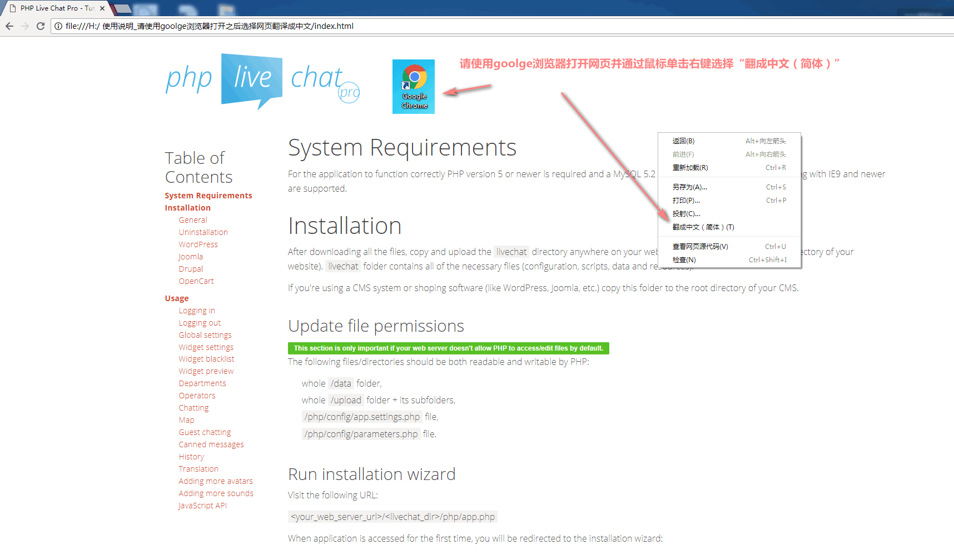Choose 返回(B) in the context menu

(729, 141)
